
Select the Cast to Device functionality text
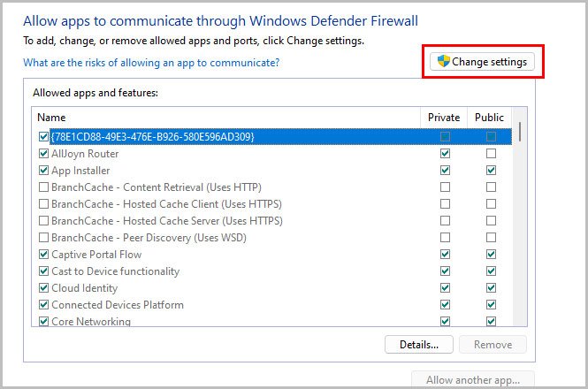coord(116,271)
